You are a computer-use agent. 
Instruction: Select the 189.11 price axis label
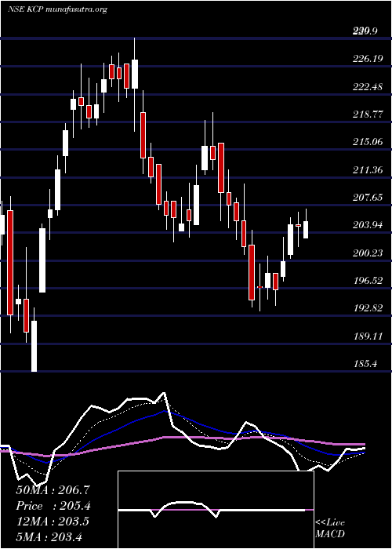368,336
